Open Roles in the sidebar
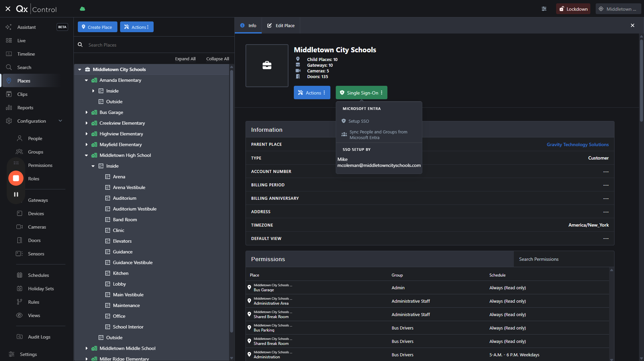Screen dimensions: 644x361 34,179
